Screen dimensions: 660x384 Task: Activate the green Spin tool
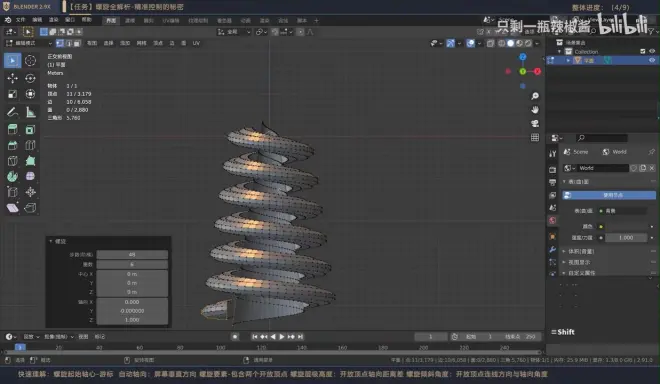pos(13,176)
